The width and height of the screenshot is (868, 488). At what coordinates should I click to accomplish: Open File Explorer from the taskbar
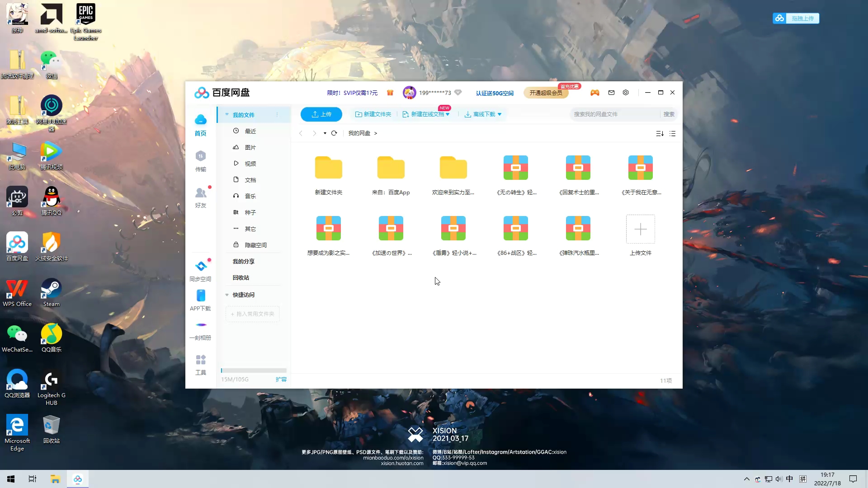pyautogui.click(x=55, y=479)
